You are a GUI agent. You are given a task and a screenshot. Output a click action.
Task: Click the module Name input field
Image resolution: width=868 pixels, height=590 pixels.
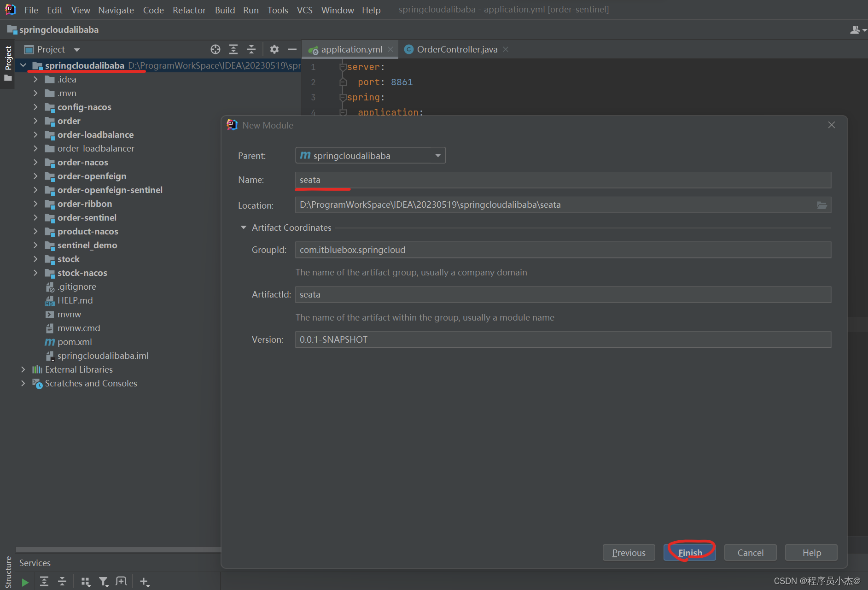tap(563, 180)
